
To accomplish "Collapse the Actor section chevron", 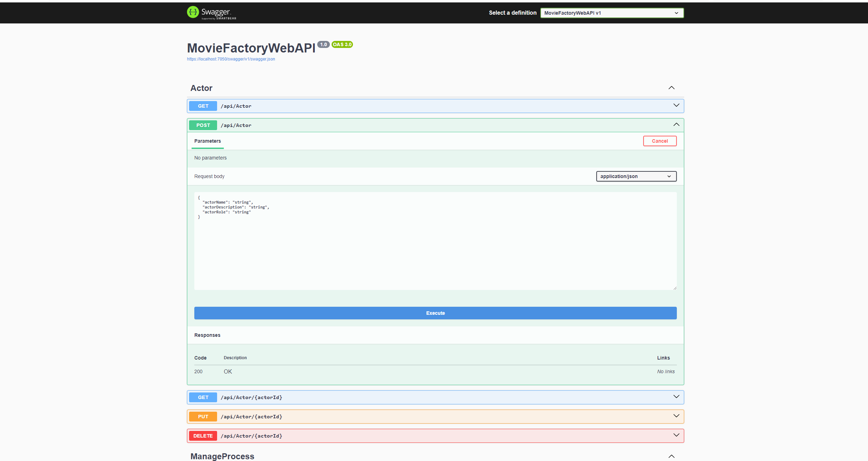I will click(671, 88).
